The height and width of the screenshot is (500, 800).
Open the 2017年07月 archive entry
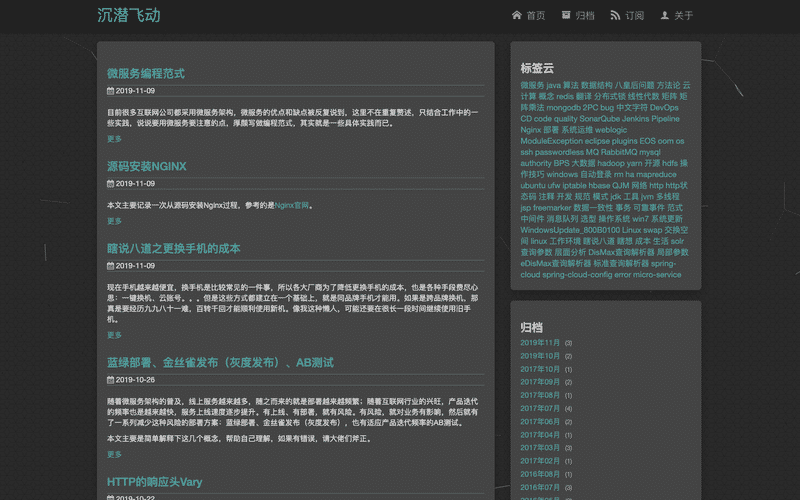540,409
